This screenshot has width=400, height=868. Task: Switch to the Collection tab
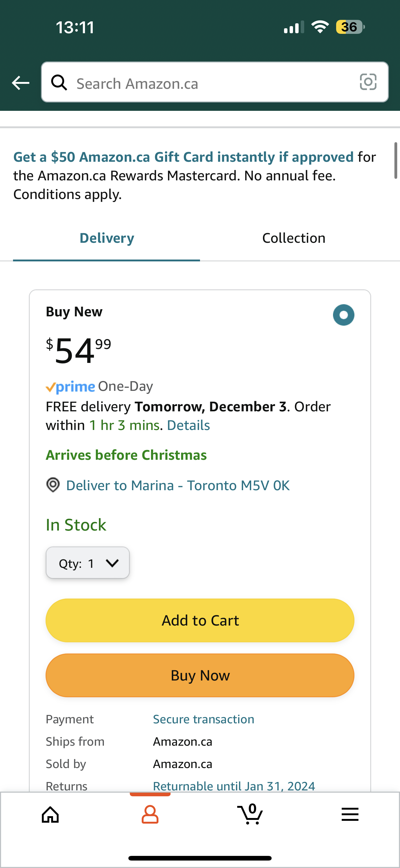pyautogui.click(x=294, y=238)
